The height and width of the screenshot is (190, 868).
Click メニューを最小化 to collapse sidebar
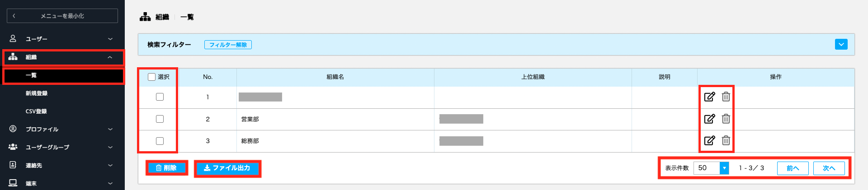(x=62, y=16)
